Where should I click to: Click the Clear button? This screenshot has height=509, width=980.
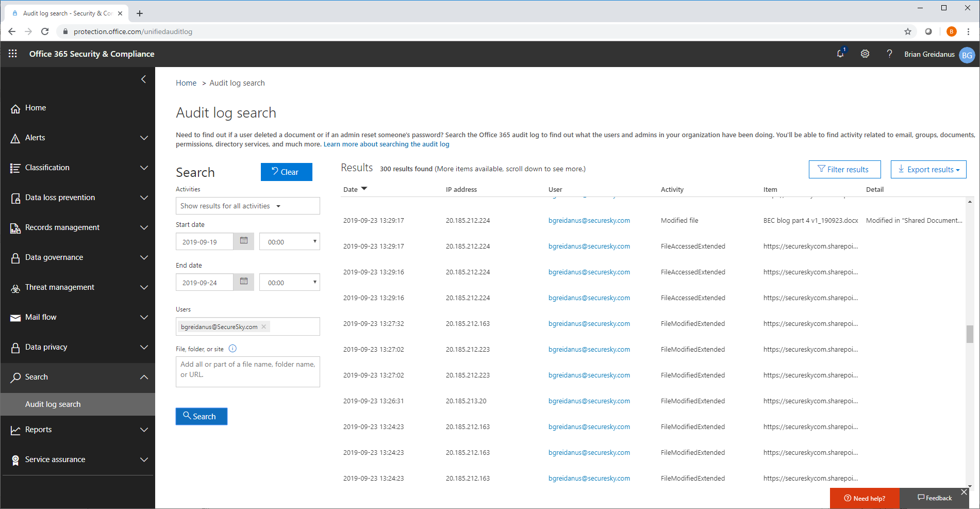coord(286,172)
